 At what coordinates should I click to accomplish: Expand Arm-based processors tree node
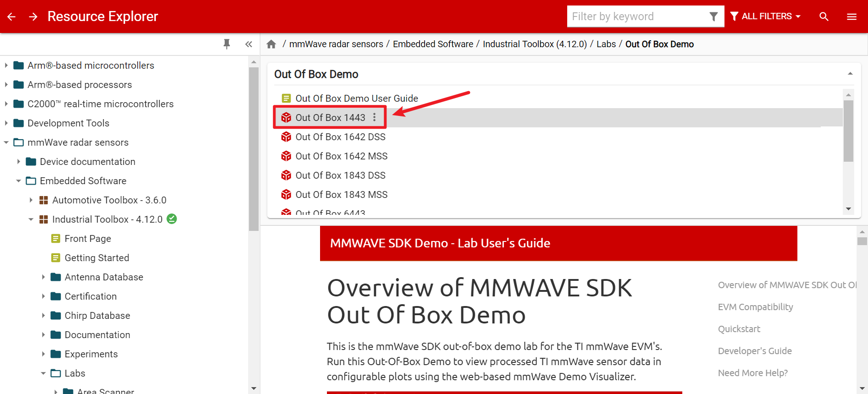coord(6,84)
